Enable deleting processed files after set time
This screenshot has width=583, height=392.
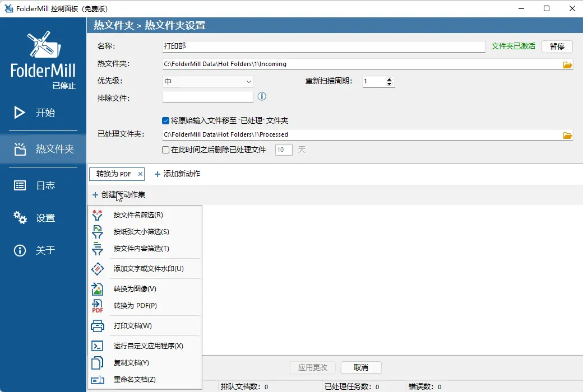coord(166,150)
